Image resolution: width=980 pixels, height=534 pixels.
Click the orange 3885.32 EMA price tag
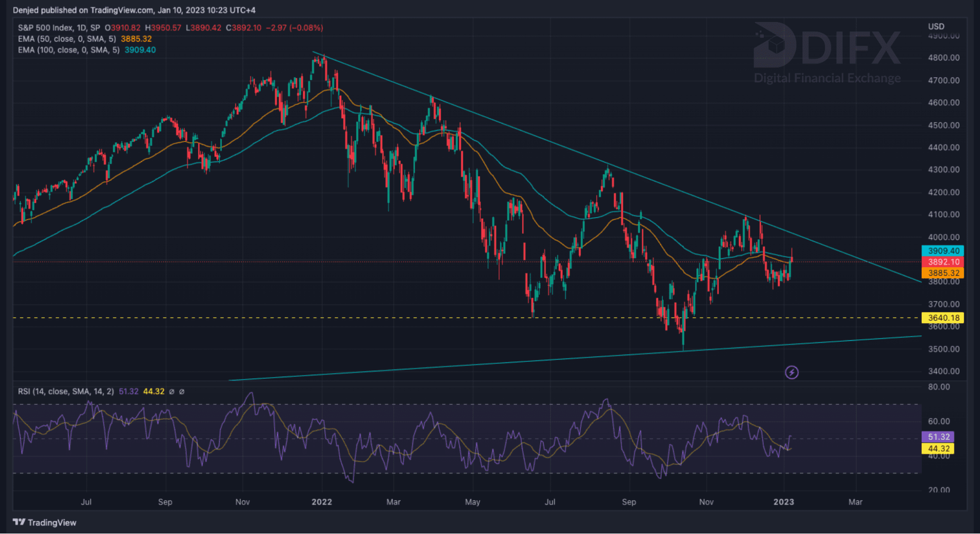pyautogui.click(x=943, y=273)
